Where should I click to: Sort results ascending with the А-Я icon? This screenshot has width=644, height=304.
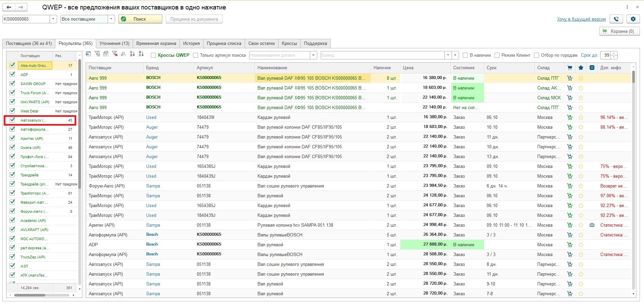[132, 54]
